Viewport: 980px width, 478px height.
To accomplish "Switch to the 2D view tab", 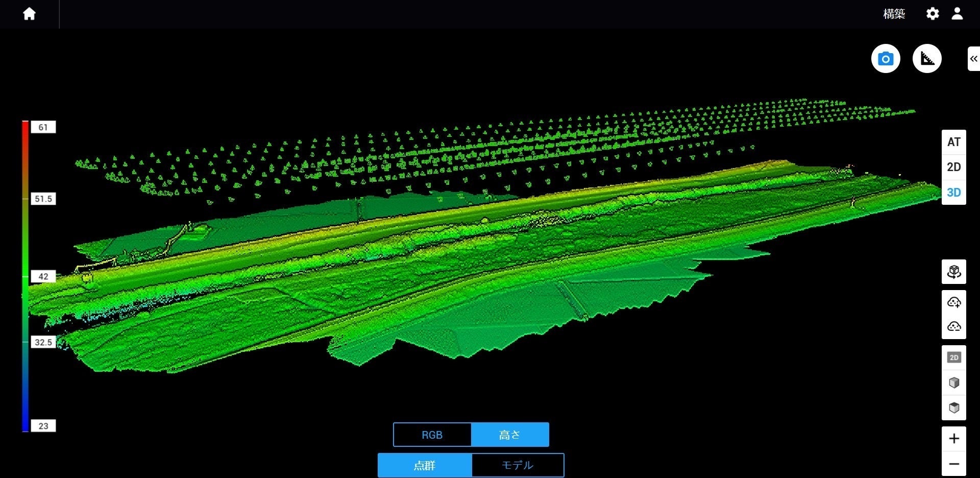I will (953, 167).
